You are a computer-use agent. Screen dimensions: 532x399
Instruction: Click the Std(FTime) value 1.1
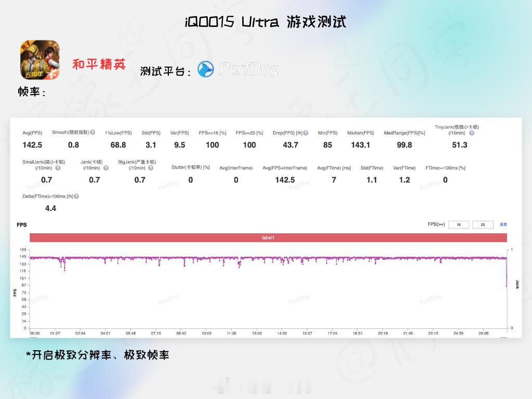click(371, 180)
